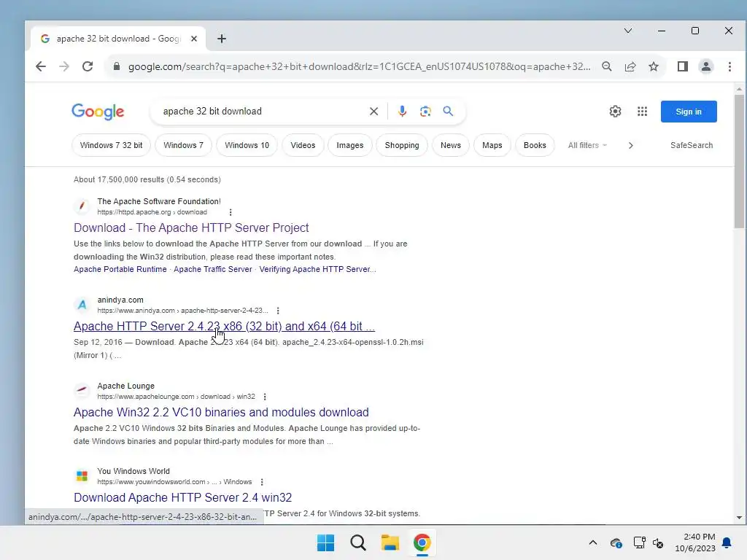Click the Chrome address bar URL
Image resolution: width=747 pixels, height=560 pixels.
click(359, 66)
